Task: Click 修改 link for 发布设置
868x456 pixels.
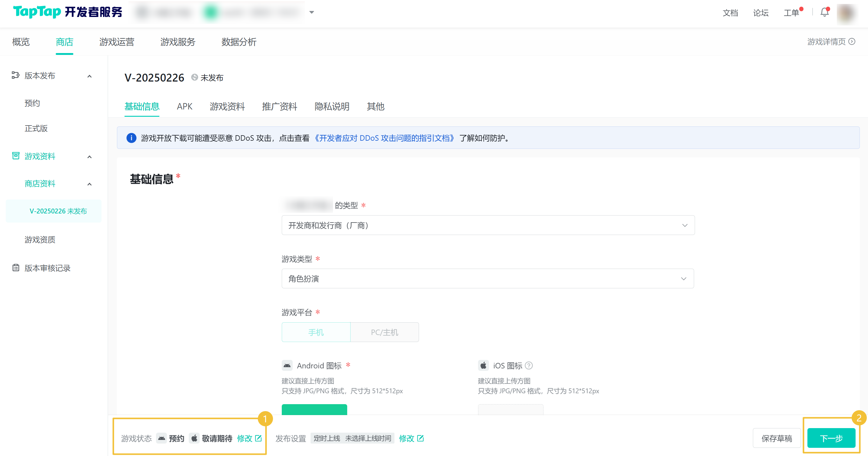Action: click(x=406, y=438)
